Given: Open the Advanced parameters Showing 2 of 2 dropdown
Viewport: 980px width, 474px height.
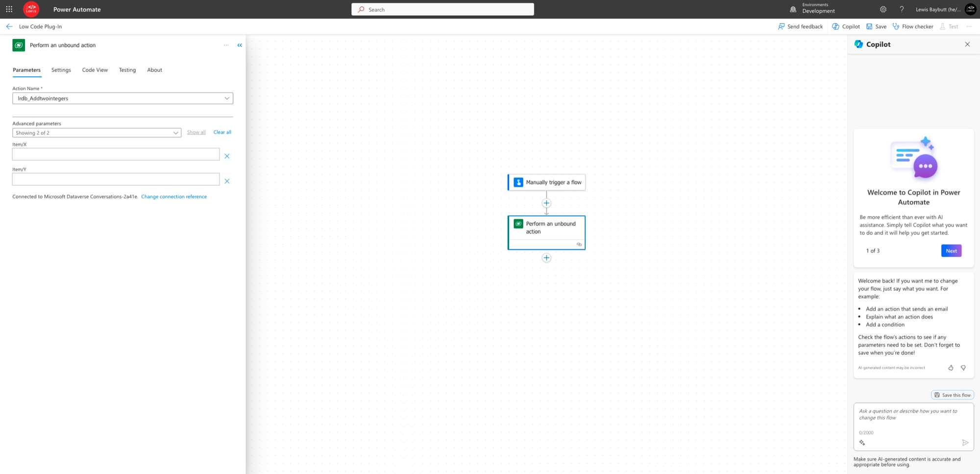Looking at the screenshot, I should (97, 133).
